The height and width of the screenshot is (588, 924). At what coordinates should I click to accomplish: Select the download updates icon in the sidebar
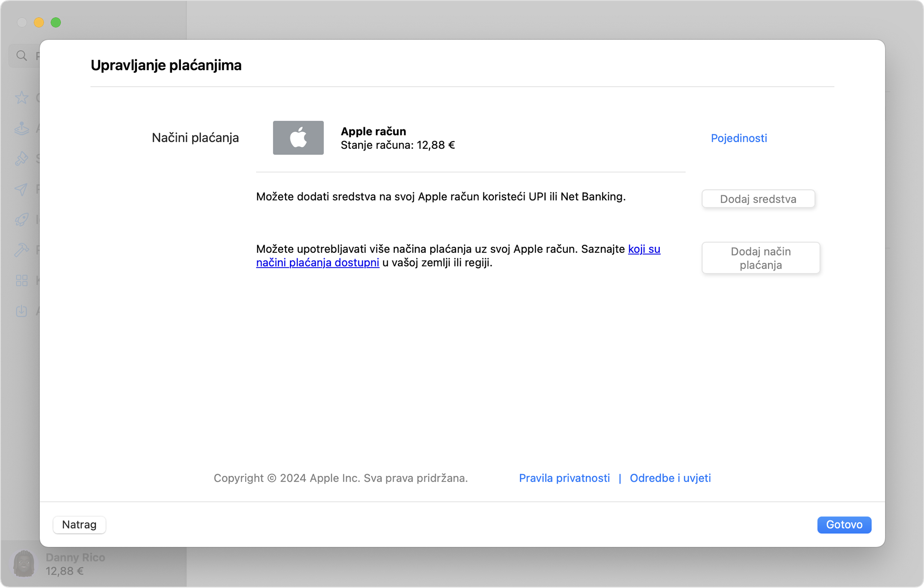(x=21, y=311)
